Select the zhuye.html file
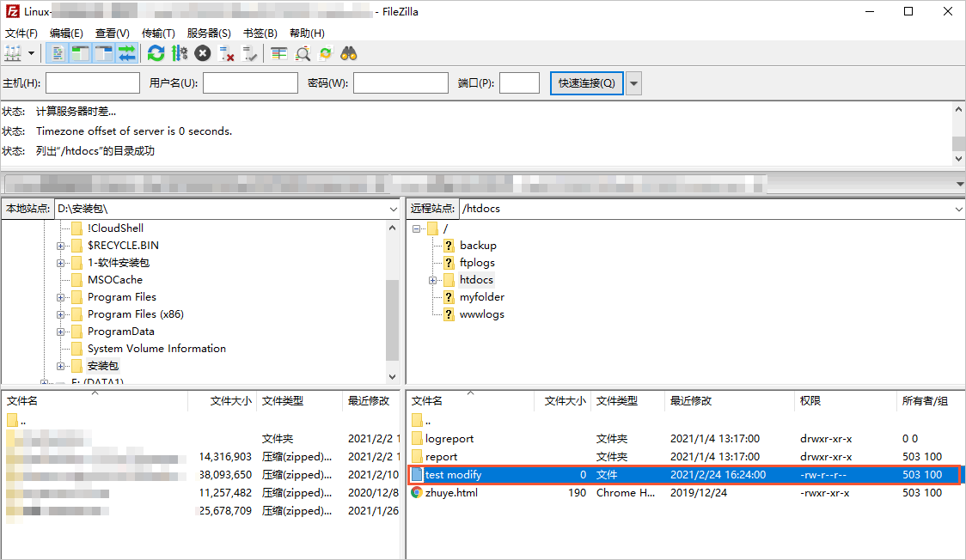 (x=684, y=492)
